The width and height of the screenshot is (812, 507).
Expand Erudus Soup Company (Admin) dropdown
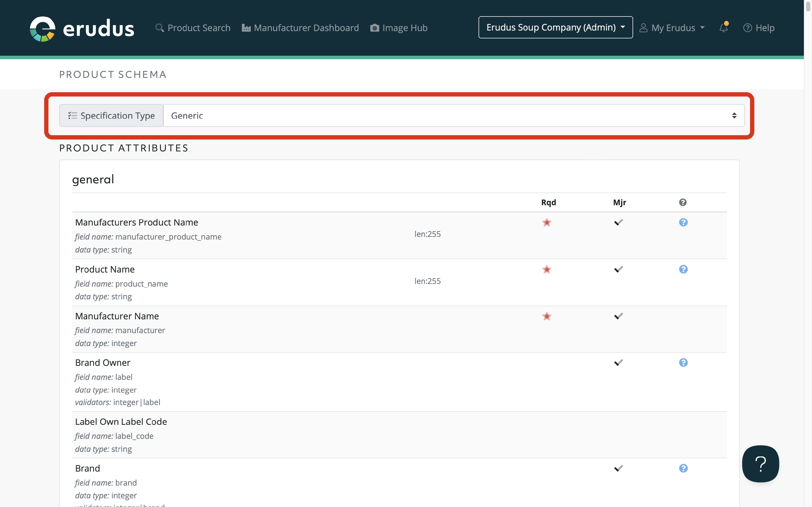pyautogui.click(x=555, y=28)
